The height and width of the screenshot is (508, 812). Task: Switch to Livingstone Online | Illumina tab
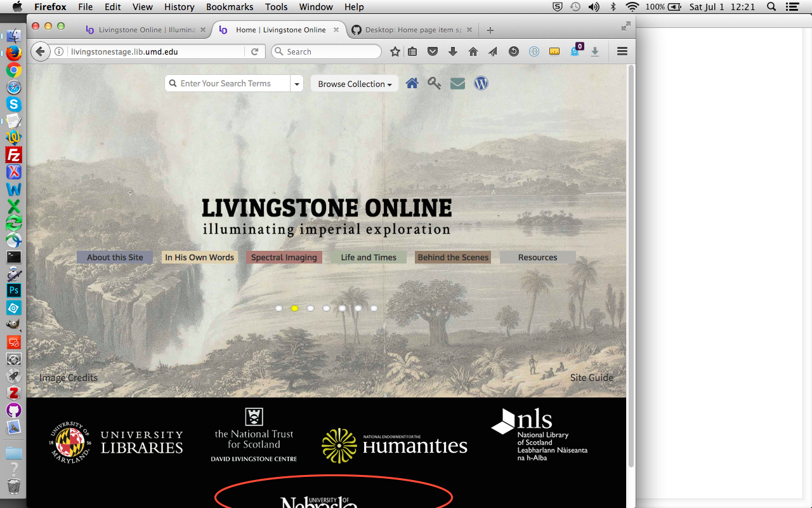click(147, 30)
